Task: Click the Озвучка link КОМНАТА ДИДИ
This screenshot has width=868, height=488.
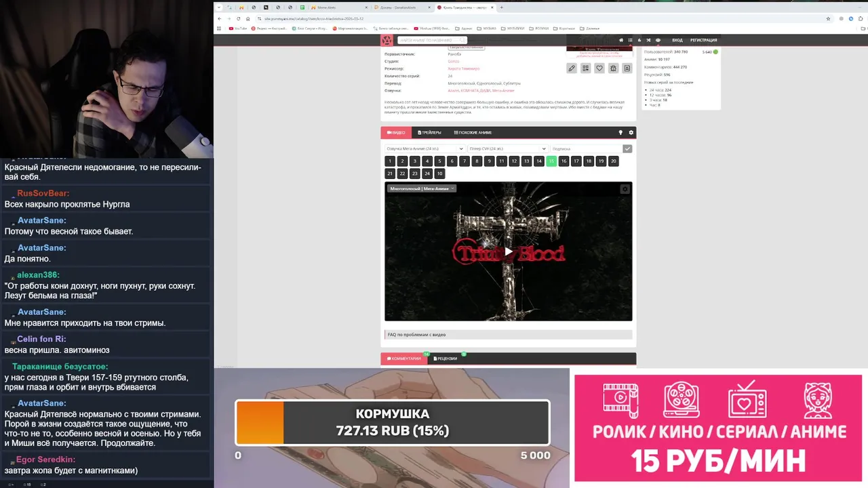Action: click(475, 90)
